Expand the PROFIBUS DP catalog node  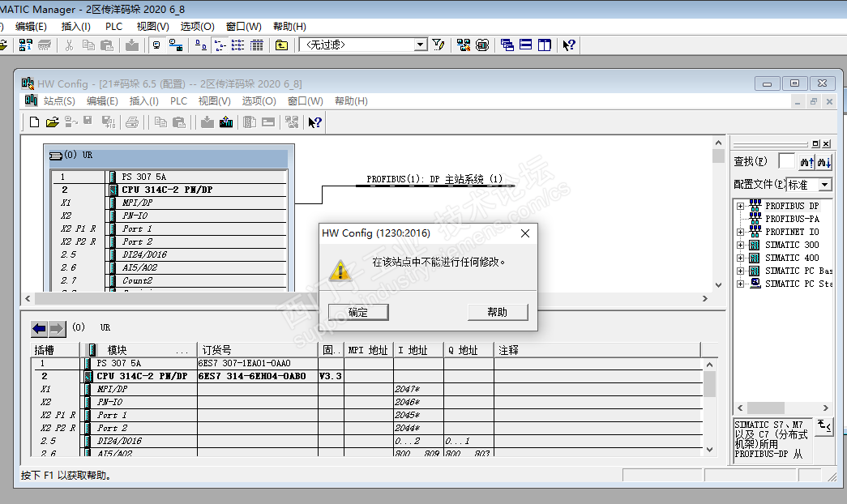coord(741,206)
